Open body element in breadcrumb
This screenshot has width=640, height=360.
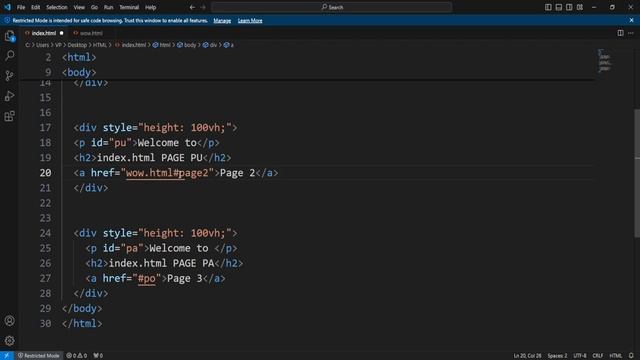pyautogui.click(x=187, y=45)
